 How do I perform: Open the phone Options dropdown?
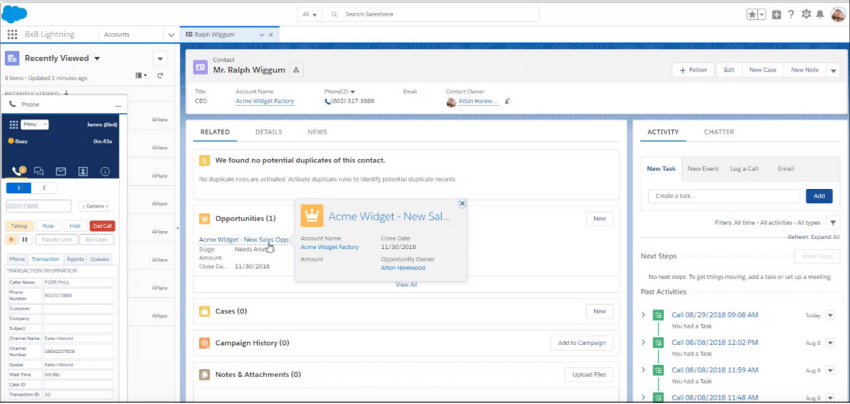[x=94, y=206]
